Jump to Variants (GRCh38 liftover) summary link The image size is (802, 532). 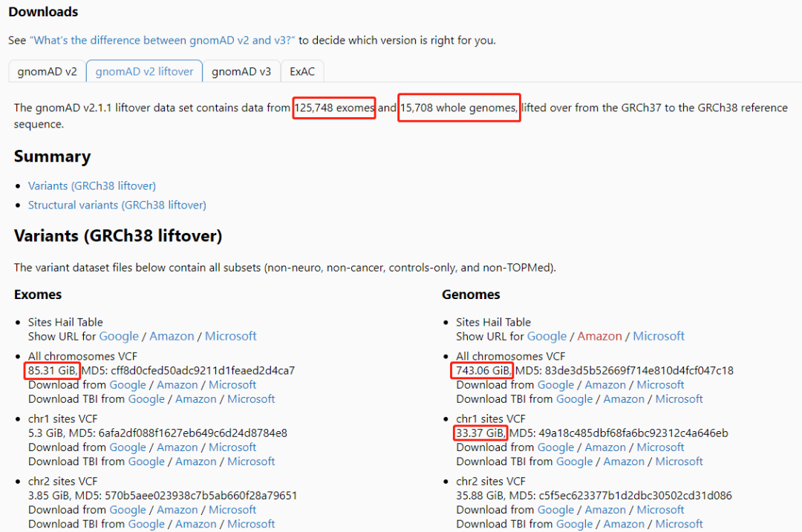coord(92,185)
